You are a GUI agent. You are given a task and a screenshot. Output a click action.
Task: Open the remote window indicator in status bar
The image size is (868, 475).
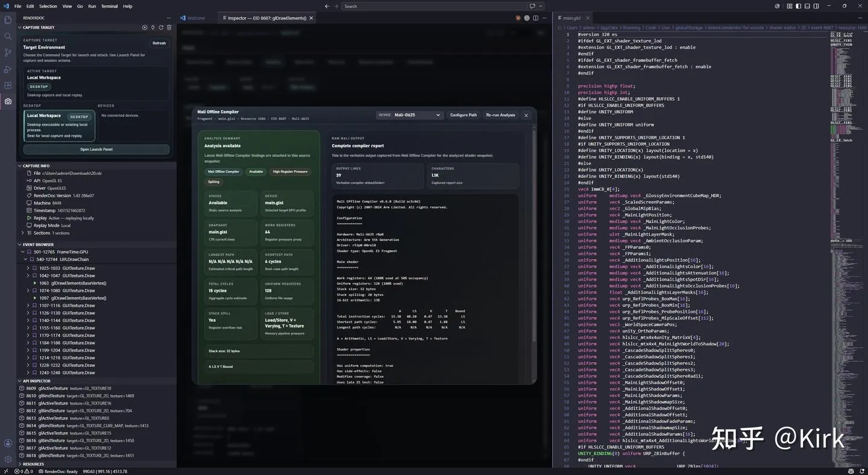pyautogui.click(x=5, y=471)
